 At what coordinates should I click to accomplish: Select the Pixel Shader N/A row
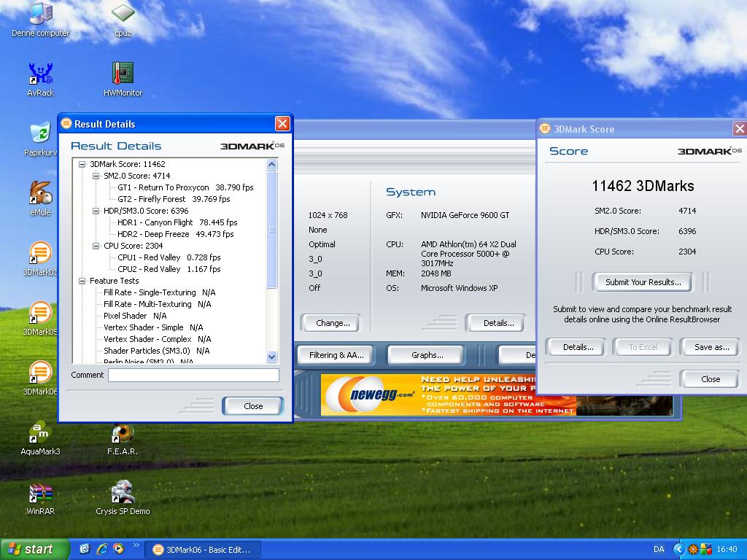(135, 316)
